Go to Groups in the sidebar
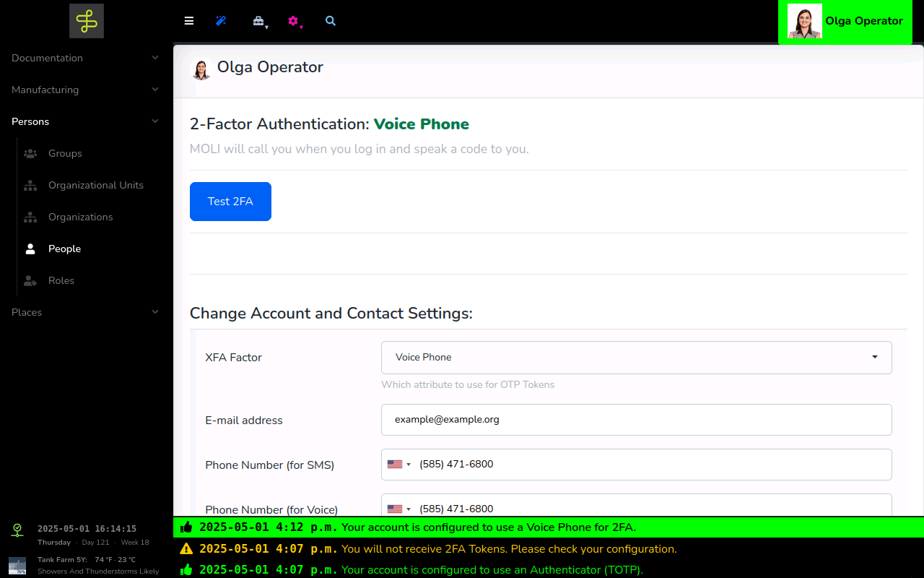Screen dimensions: 924x578 click(65, 153)
